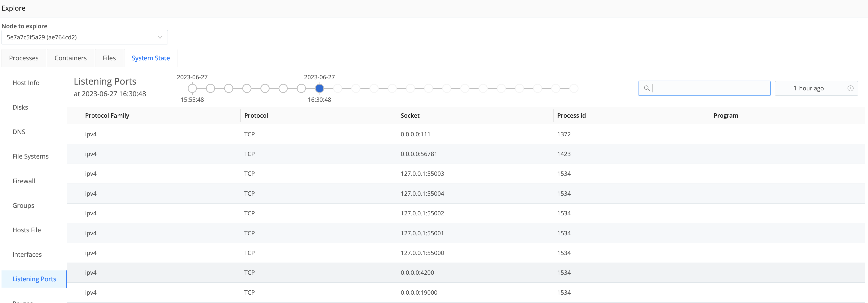View the Firewall settings
The height and width of the screenshot is (303, 868).
coord(23,181)
